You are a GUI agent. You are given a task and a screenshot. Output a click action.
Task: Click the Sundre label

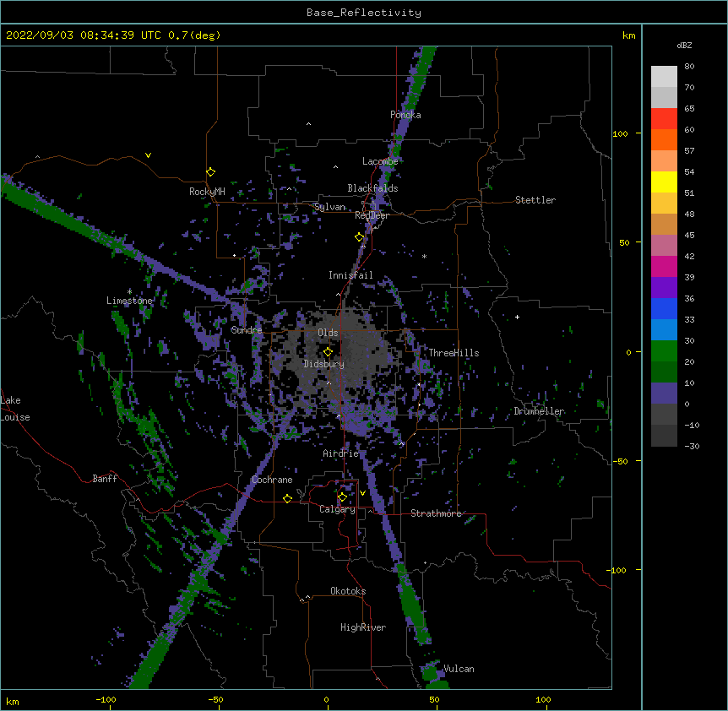coord(247,330)
